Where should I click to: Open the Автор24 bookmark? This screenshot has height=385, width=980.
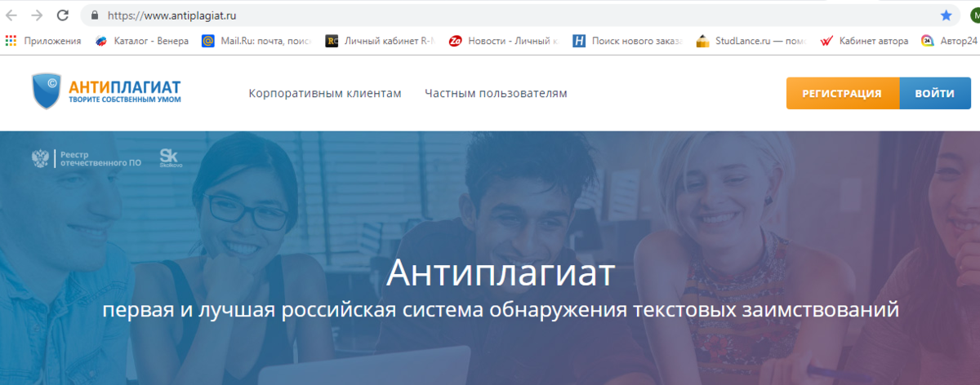tap(950, 40)
